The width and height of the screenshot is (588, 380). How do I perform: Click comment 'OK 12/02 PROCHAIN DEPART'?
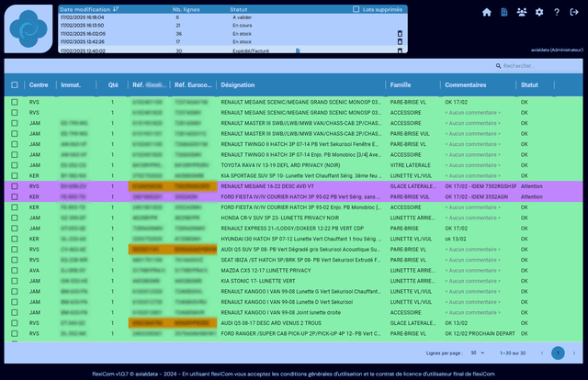coord(480,333)
